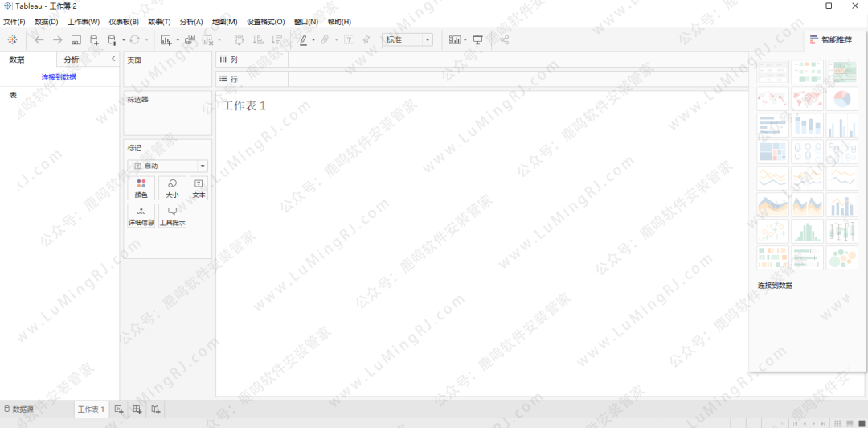Open the 帮助(H) menu
The width and height of the screenshot is (868, 428).
339,22
